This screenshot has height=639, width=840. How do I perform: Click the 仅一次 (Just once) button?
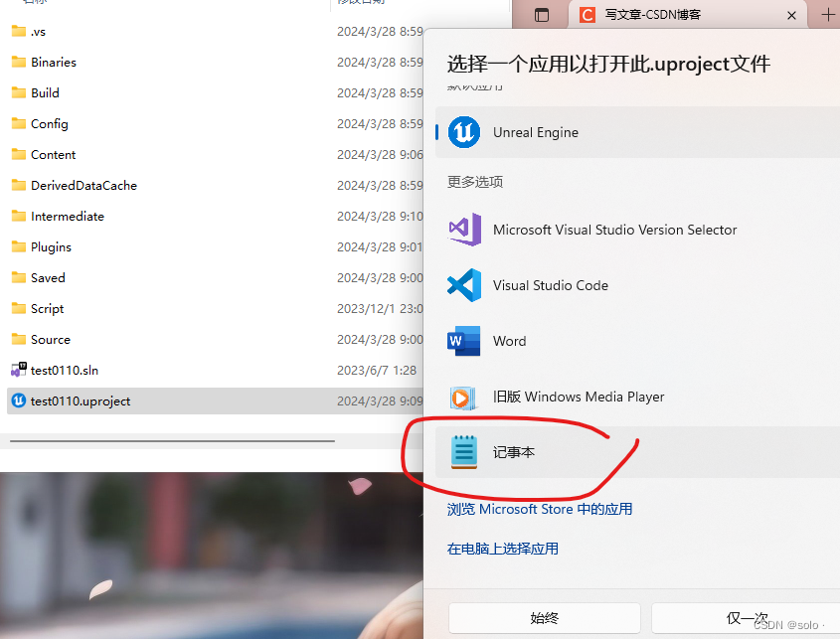click(x=746, y=618)
